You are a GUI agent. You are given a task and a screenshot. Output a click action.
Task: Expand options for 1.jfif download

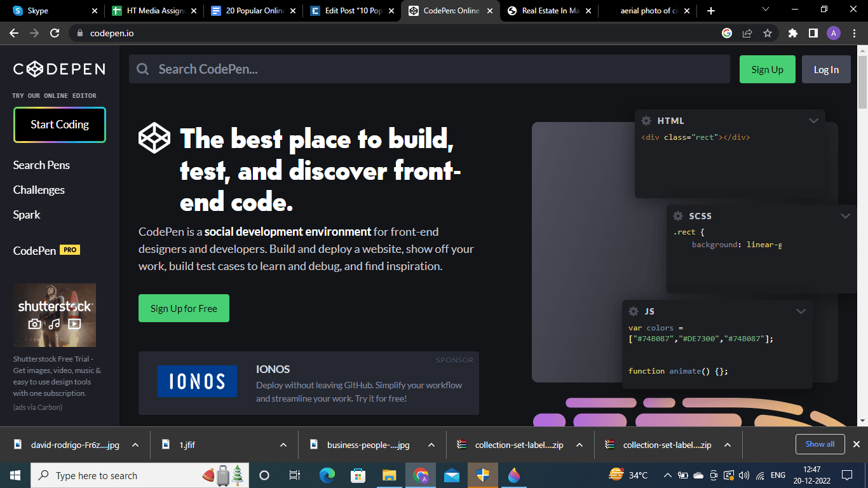283,445
